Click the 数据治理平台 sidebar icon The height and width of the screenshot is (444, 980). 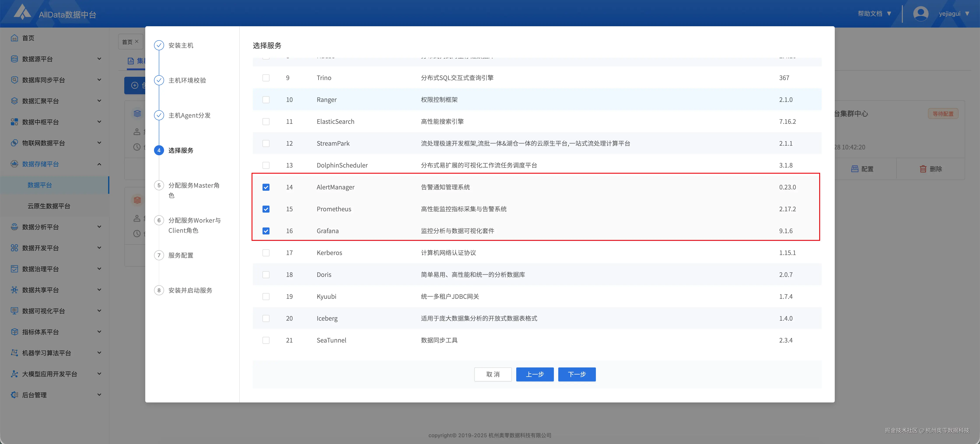[x=14, y=269]
